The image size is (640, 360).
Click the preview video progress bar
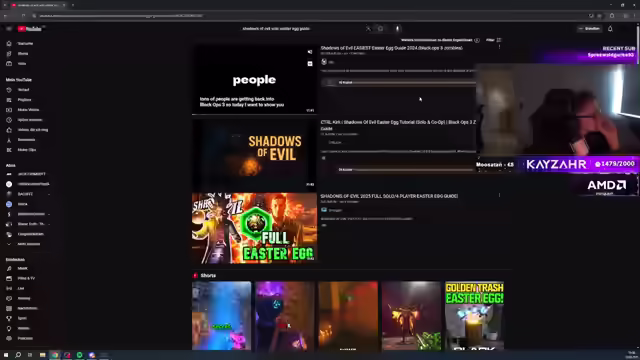pos(254,114)
